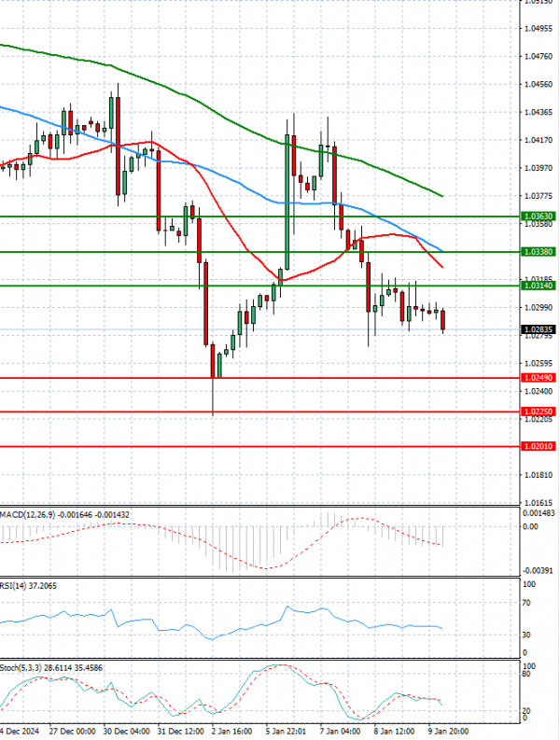Click the 1.02490 red support label
560x740 pixels.
click(539, 378)
